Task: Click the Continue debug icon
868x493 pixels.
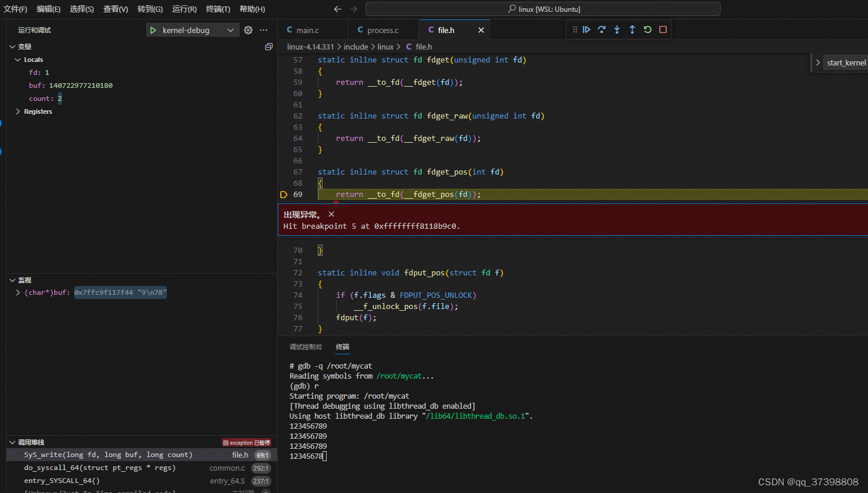Action: (x=586, y=29)
